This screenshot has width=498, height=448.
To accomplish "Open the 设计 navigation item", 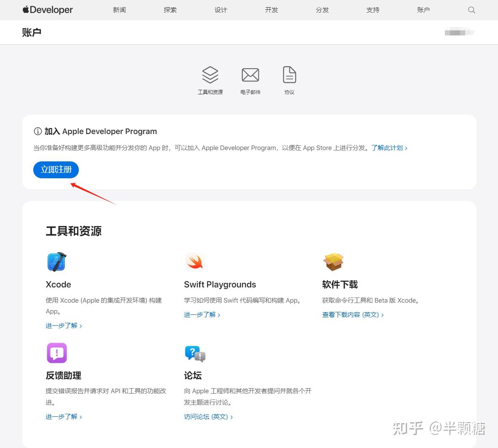I will (221, 10).
